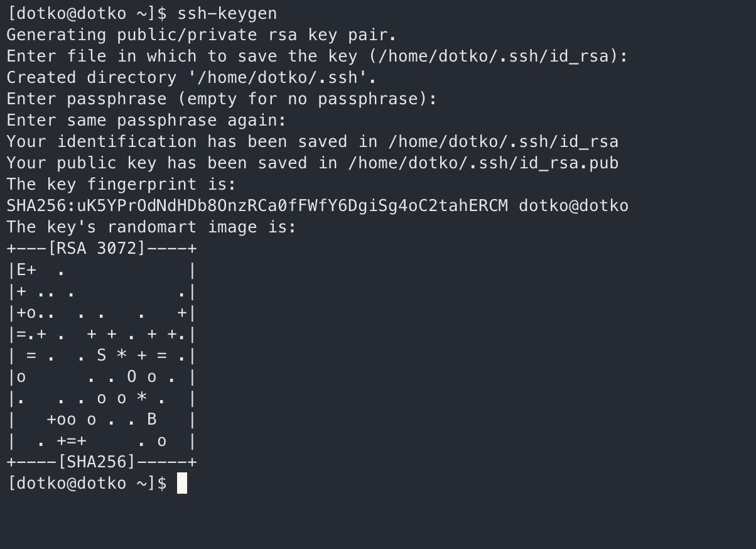Click "The key's randomart image is:" line
Image resolution: width=756 pixels, height=549 pixels.
coord(151,227)
